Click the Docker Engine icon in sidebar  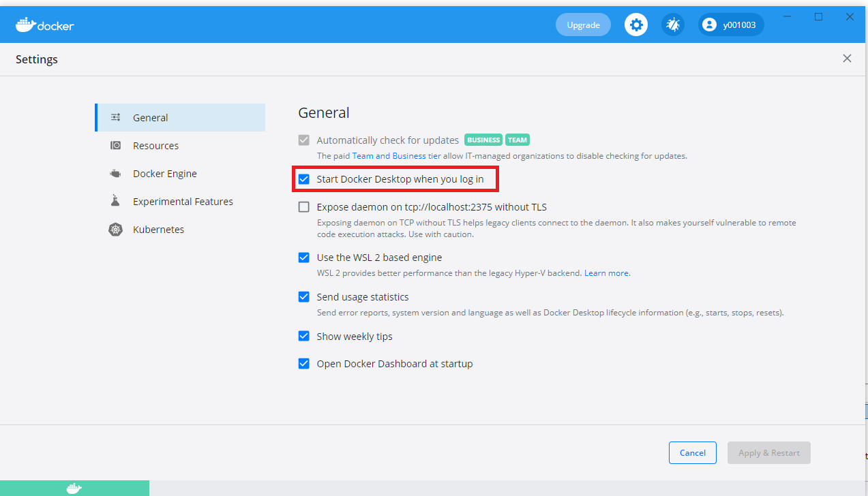pos(115,174)
